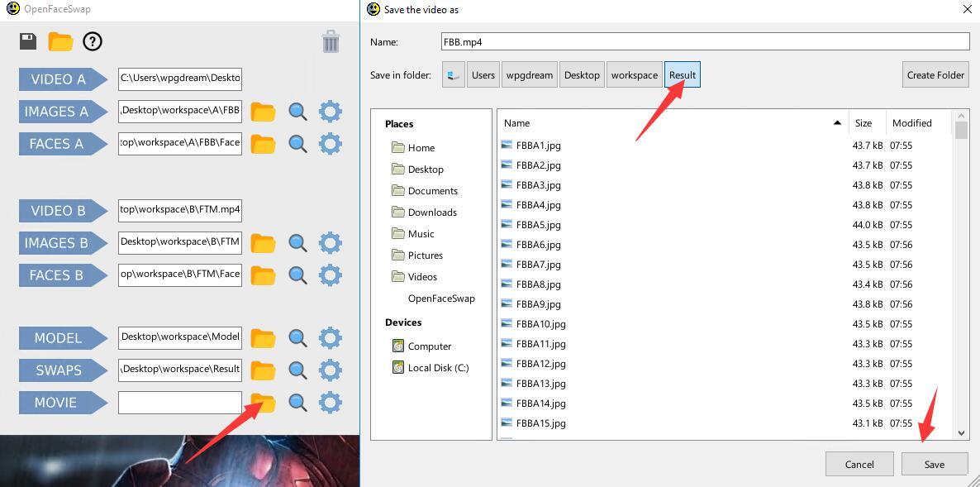Image resolution: width=980 pixels, height=487 pixels.
Task: Click the MOVIE button
Action: click(63, 403)
